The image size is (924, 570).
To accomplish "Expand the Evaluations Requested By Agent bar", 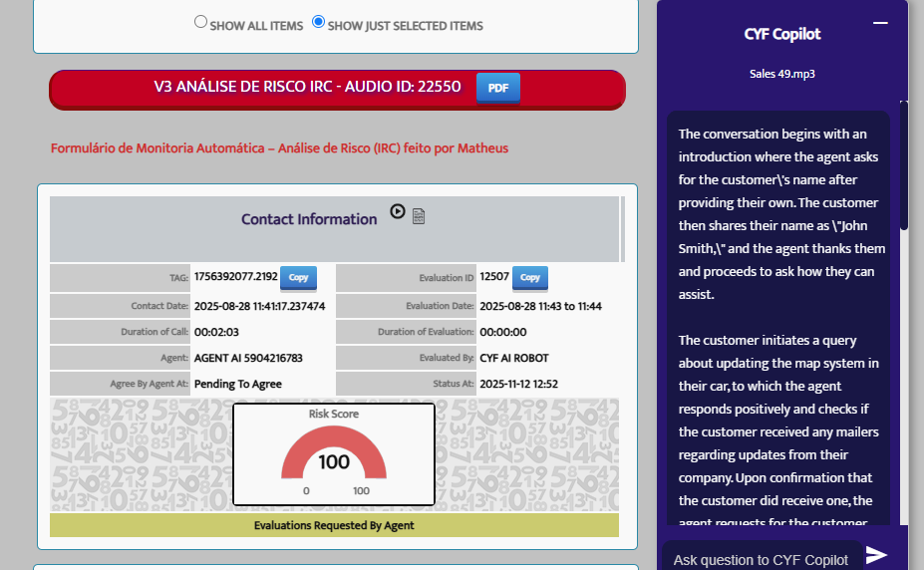I will point(334,525).
